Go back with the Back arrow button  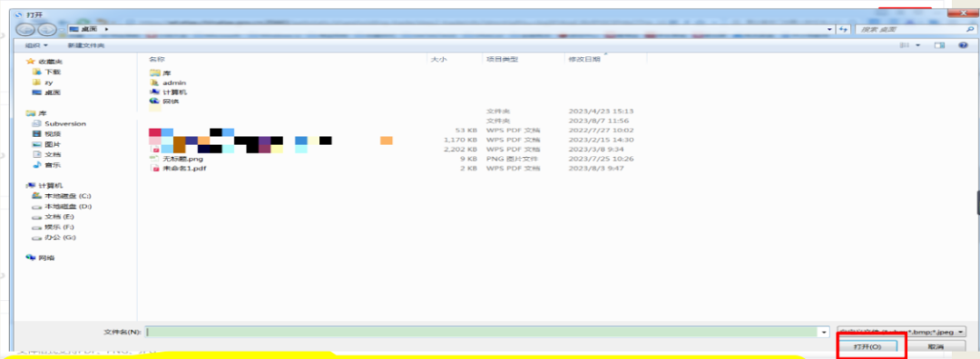pos(25,29)
